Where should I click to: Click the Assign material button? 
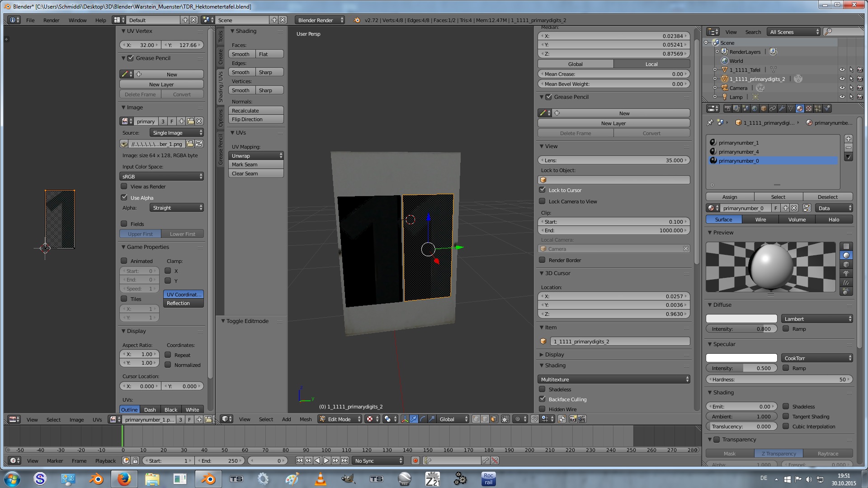[x=729, y=197]
